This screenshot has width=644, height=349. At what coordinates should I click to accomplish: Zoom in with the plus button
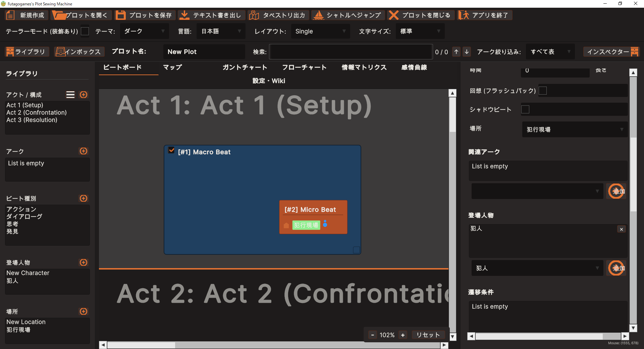(x=403, y=335)
